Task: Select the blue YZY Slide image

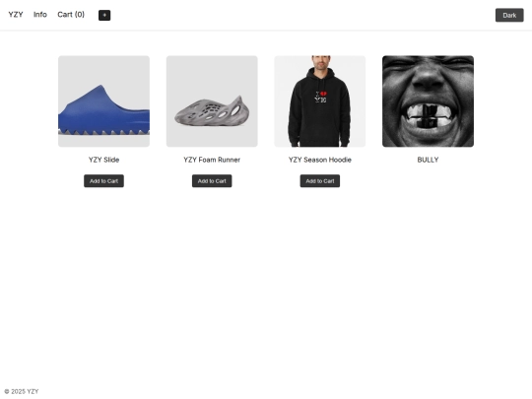Action: pos(103,101)
